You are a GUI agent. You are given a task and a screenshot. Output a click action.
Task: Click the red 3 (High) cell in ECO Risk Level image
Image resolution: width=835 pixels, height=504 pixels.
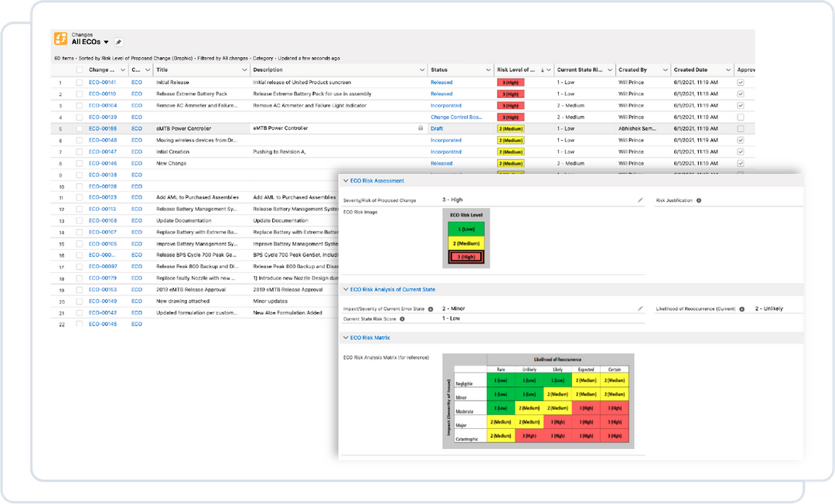pyautogui.click(x=467, y=255)
